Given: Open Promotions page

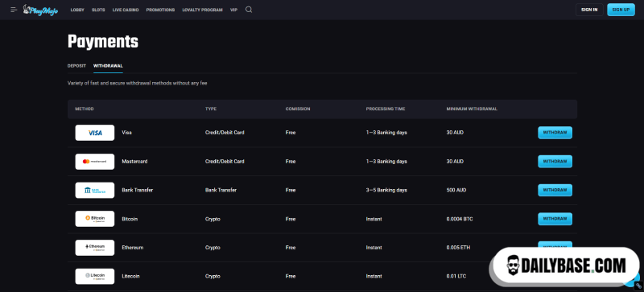Looking at the screenshot, I should (x=160, y=10).
